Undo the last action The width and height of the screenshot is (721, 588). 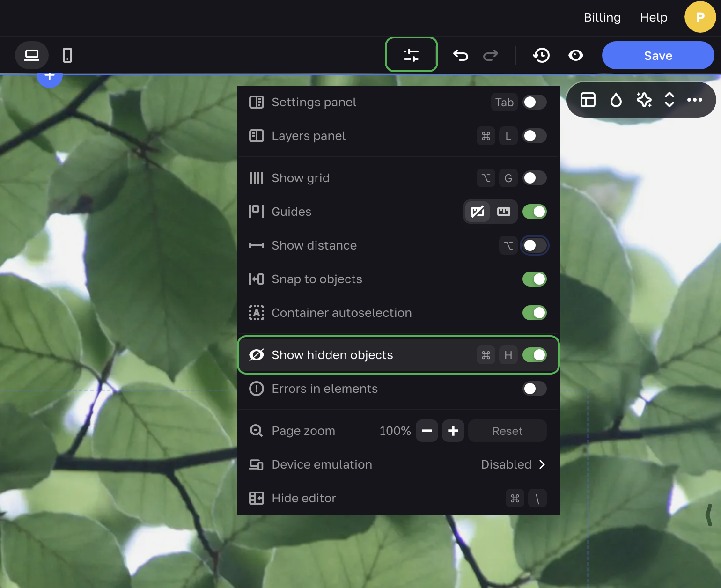[461, 55]
